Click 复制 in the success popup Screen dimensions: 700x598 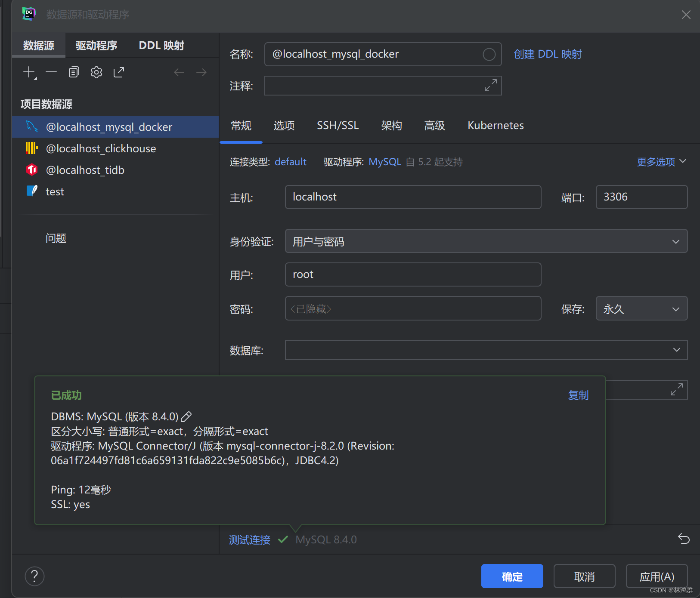tap(578, 395)
